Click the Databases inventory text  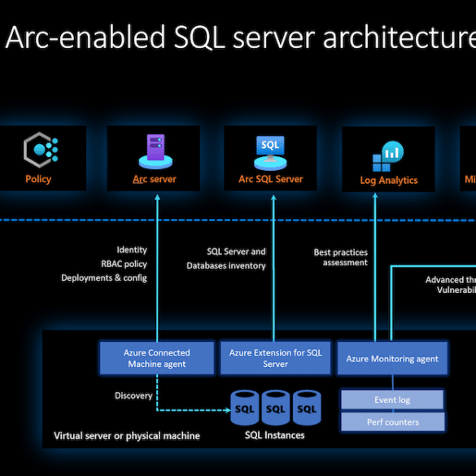(x=226, y=265)
